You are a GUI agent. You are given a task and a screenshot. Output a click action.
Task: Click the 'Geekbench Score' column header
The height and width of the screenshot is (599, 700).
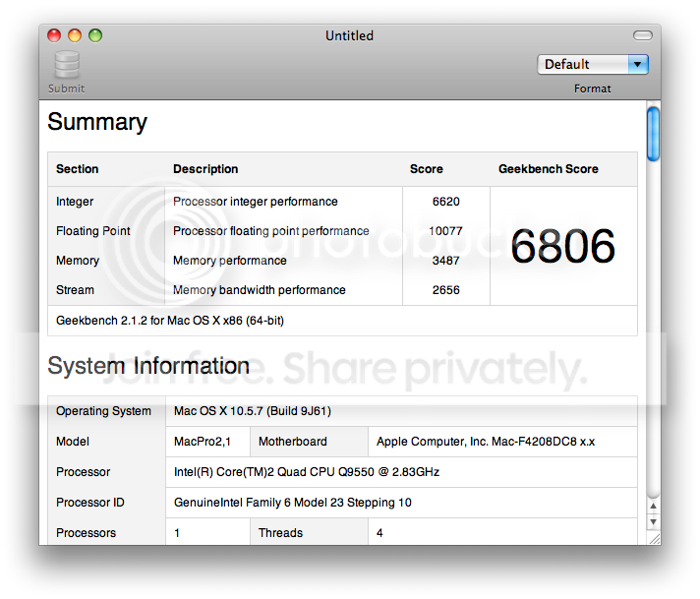coord(549,169)
